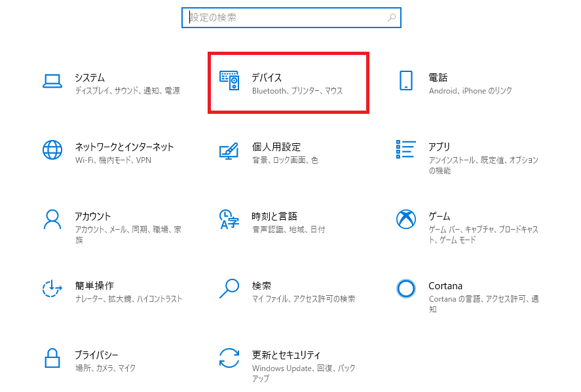The image size is (581, 392).
Task: Click the Ease of Access (簡単操作) icon
Action: coord(52,289)
